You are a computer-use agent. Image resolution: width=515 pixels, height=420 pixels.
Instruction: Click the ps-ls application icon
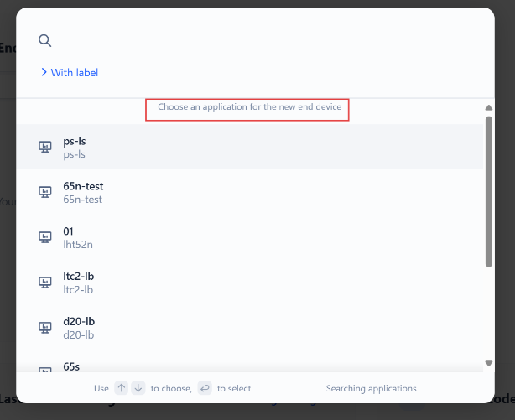point(45,147)
